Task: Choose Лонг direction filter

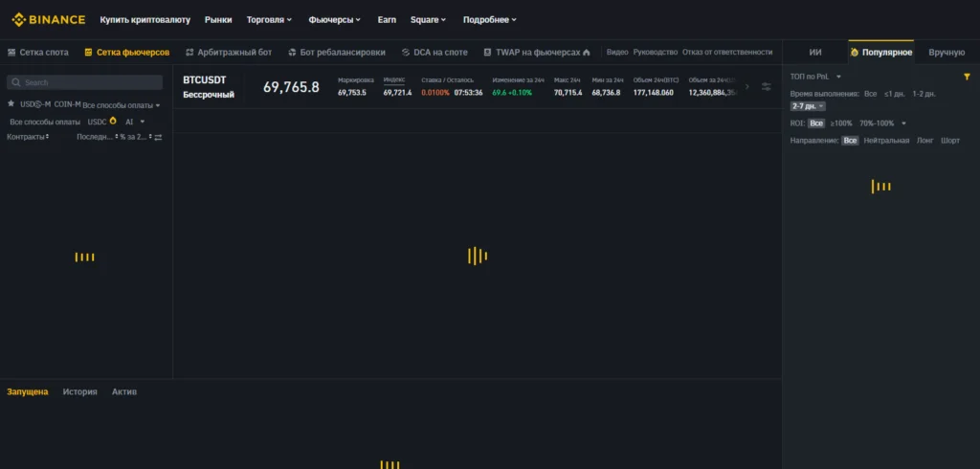Action: coord(924,141)
